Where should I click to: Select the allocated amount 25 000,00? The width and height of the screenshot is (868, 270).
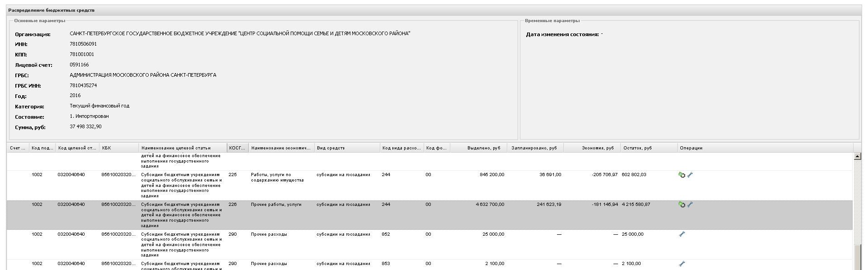pyautogui.click(x=493, y=234)
